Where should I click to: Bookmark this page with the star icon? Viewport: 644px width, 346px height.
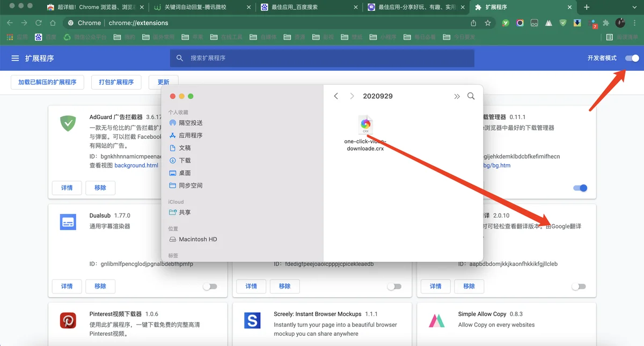[488, 23]
